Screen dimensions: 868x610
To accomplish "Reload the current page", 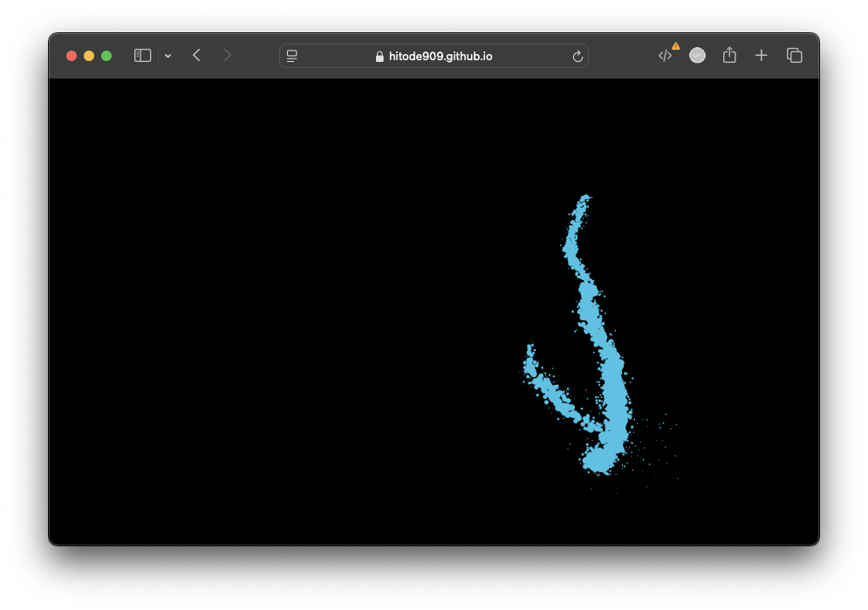I will tap(578, 56).
